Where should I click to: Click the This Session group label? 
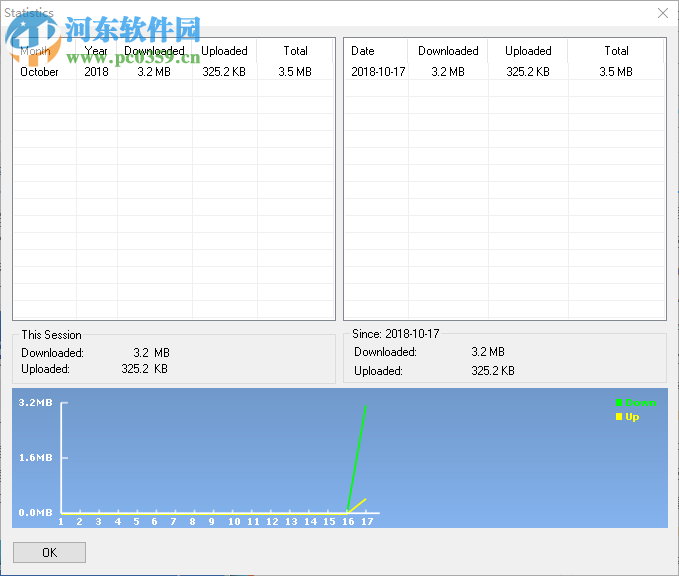[52, 335]
